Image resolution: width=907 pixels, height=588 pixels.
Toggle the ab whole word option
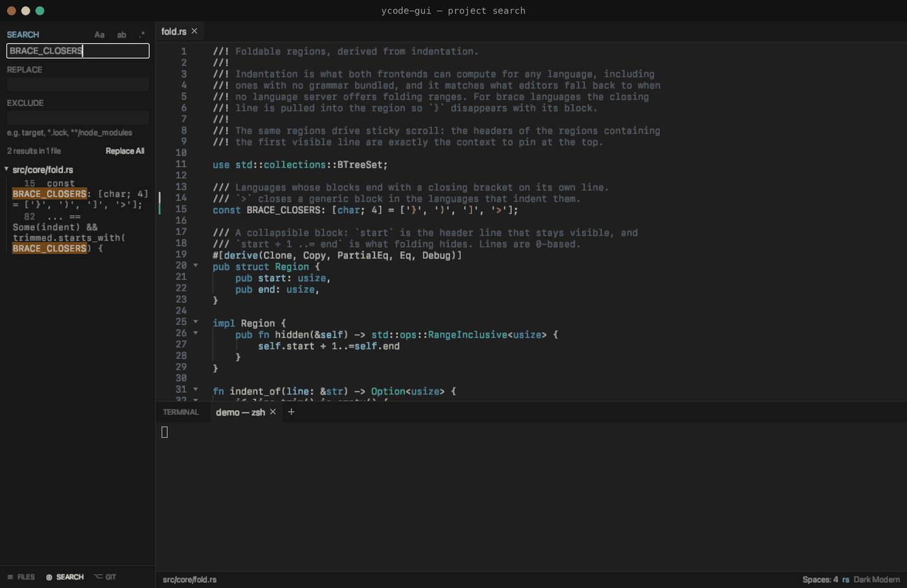click(122, 35)
